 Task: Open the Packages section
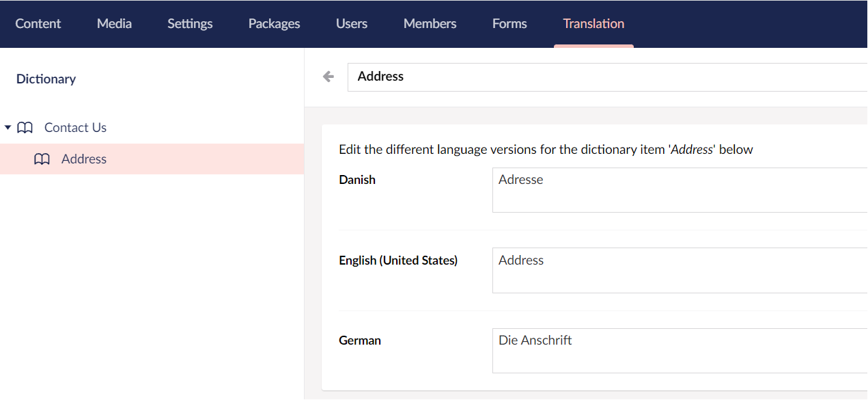tap(274, 24)
